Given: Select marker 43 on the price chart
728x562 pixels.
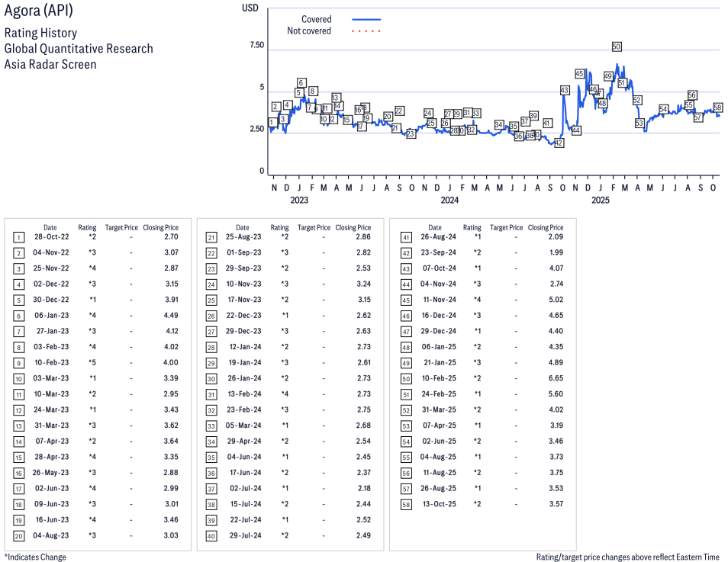Looking at the screenshot, I should pyautogui.click(x=565, y=90).
